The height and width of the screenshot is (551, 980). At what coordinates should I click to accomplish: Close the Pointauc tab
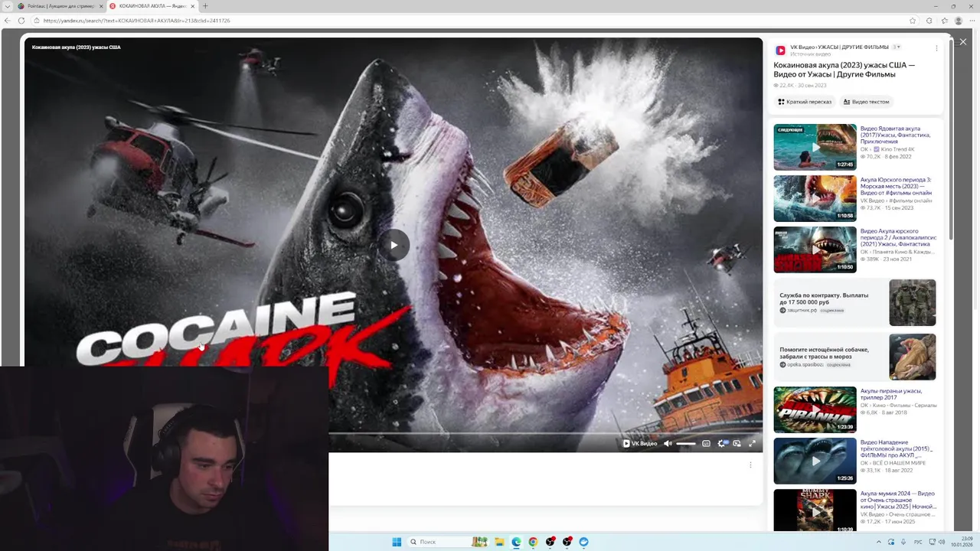pos(100,6)
